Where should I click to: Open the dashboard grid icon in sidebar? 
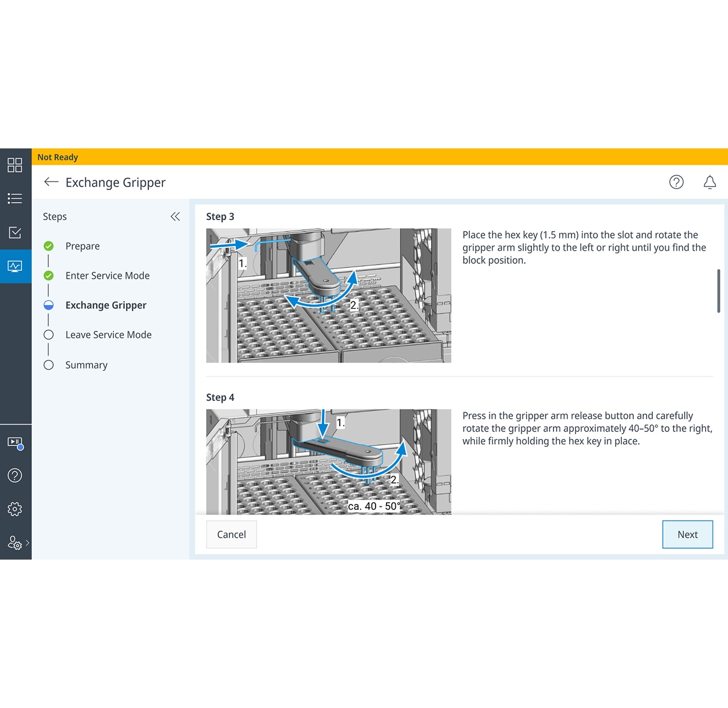(x=15, y=165)
